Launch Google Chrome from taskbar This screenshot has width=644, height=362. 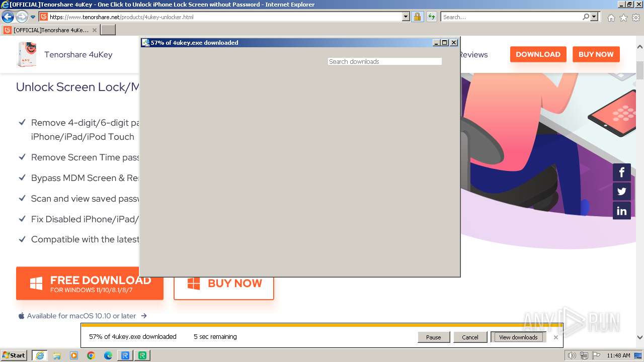pyautogui.click(x=91, y=355)
